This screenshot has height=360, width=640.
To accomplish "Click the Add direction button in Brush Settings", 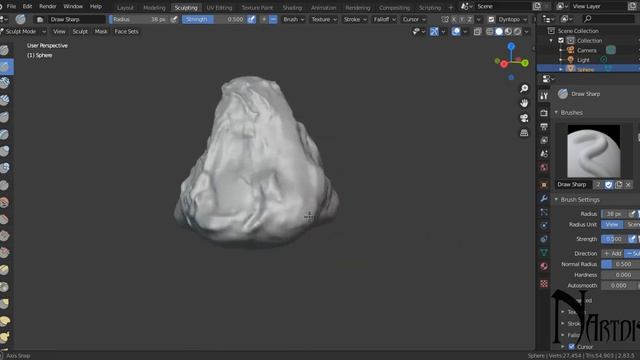I will tap(612, 253).
